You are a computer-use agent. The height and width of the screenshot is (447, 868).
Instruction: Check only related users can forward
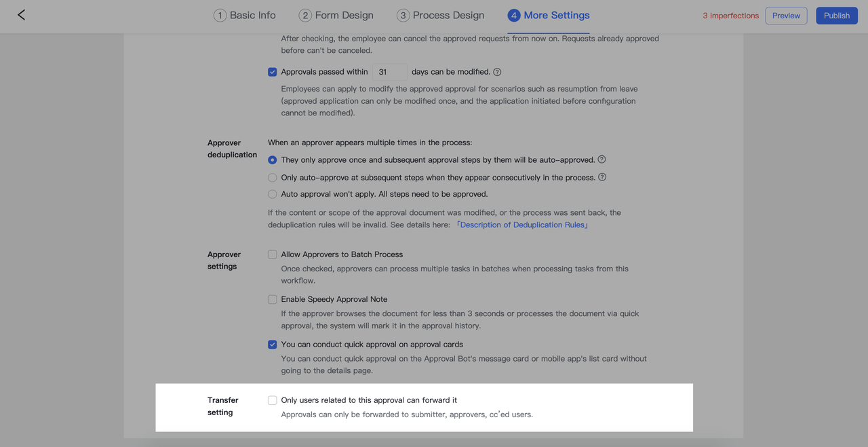click(x=273, y=400)
